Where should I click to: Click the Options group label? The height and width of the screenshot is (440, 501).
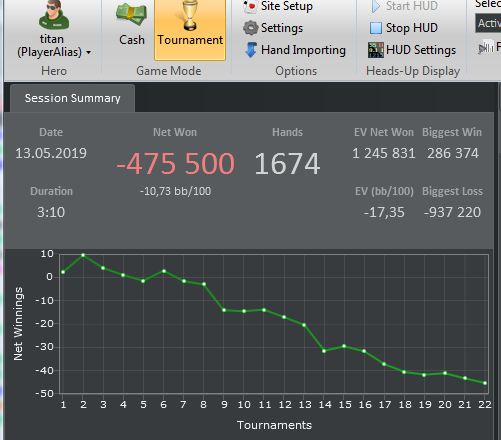pos(296,71)
